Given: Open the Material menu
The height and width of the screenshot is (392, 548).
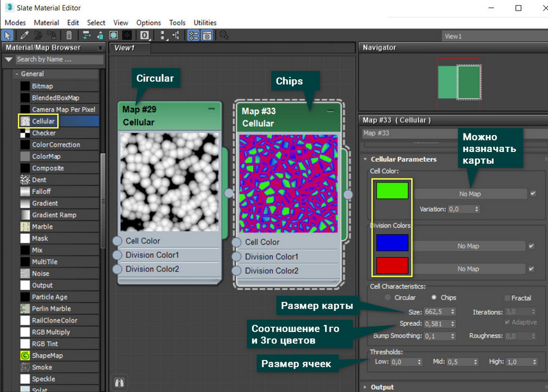Looking at the screenshot, I should 46,23.
